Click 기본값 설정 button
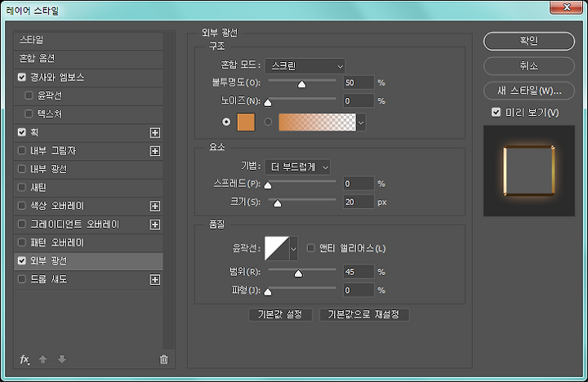 tap(280, 314)
